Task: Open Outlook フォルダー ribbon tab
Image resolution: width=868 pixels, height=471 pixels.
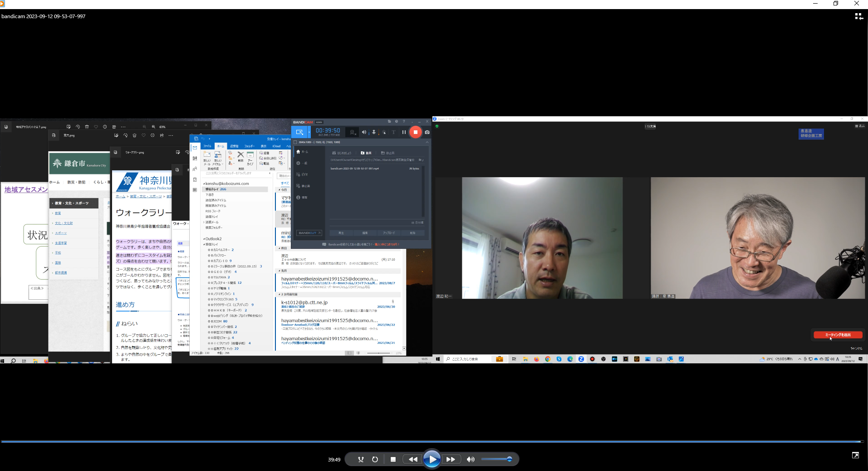Action: point(250,146)
